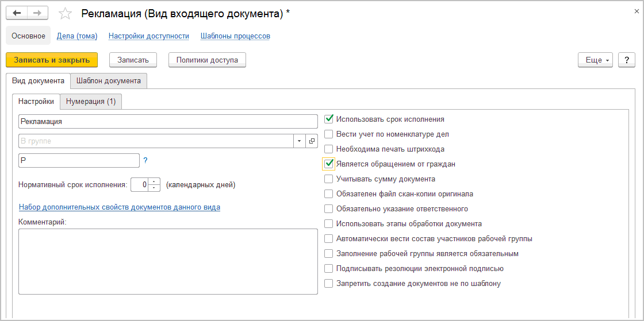Follow the "Настройки доступности" link
Image resolution: width=644 pixels, height=321 pixels.
[149, 36]
